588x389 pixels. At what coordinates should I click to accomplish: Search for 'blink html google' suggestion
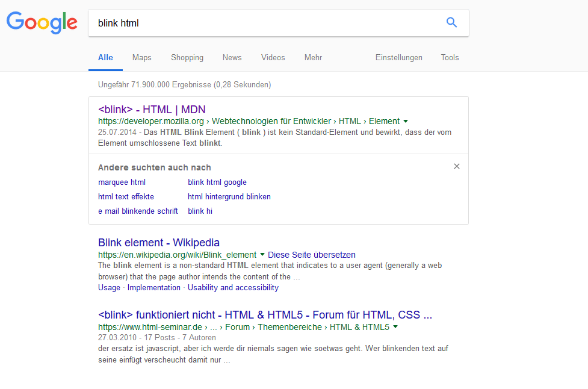coord(217,182)
